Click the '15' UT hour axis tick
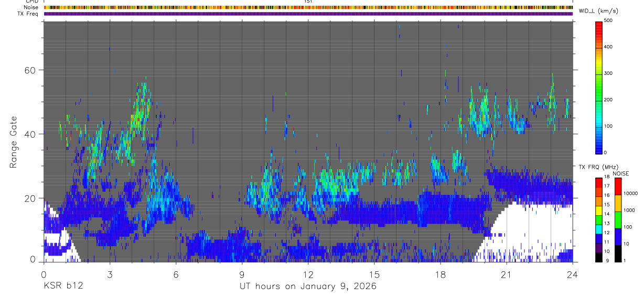 click(374, 273)
